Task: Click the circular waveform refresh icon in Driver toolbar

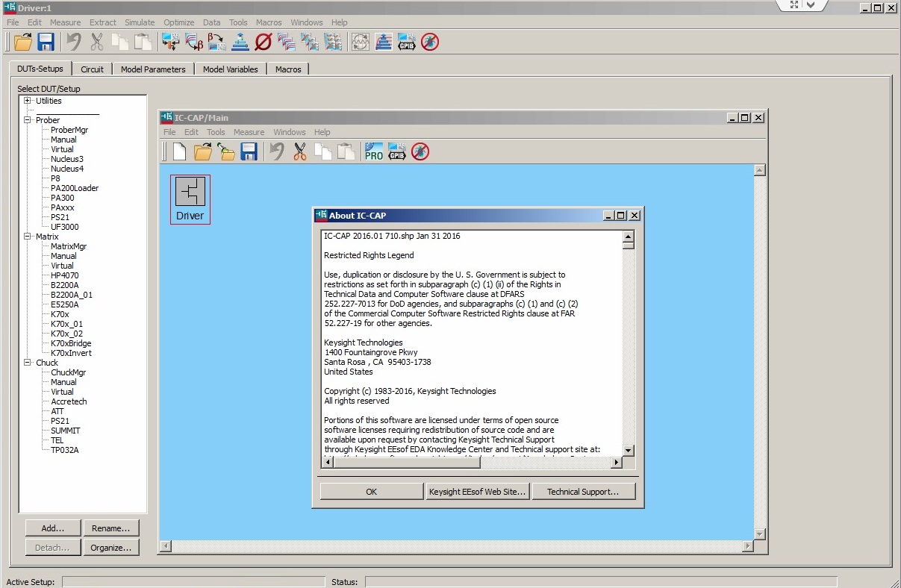Action: [x=361, y=42]
